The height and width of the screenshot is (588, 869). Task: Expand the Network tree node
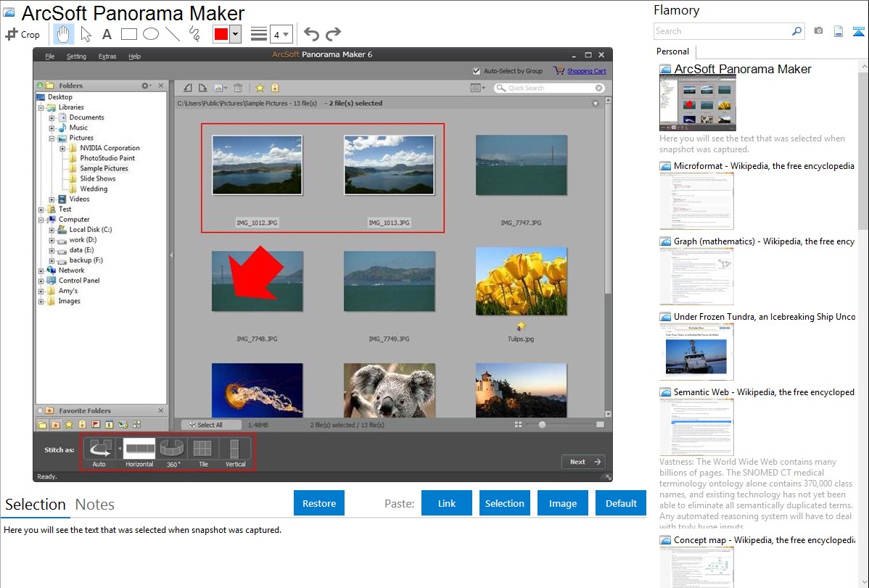41,271
